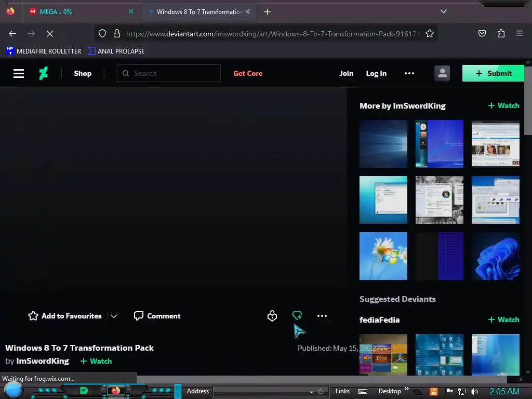Watch ImSwordKing from the More by header
Screen dimensions: 532x399
(503, 105)
